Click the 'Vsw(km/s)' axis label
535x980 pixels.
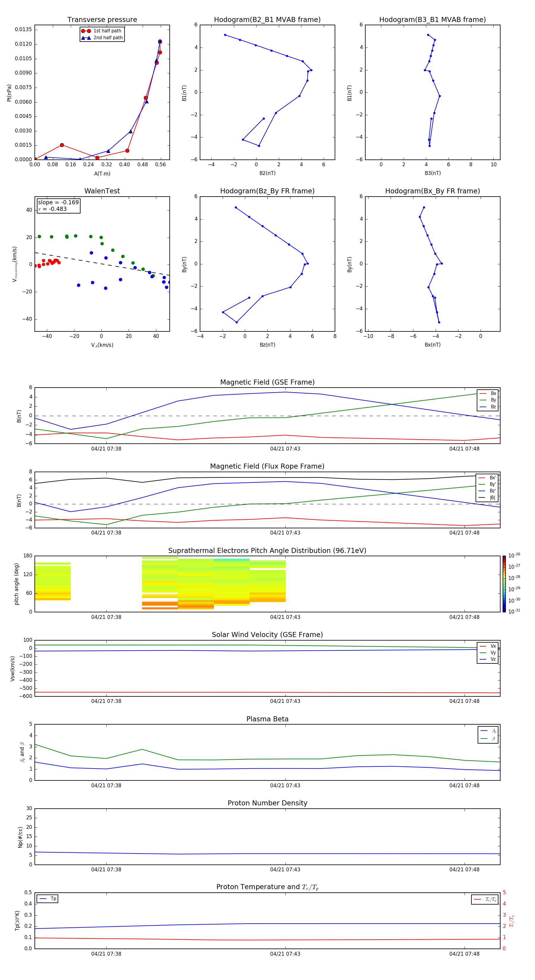click(12, 668)
